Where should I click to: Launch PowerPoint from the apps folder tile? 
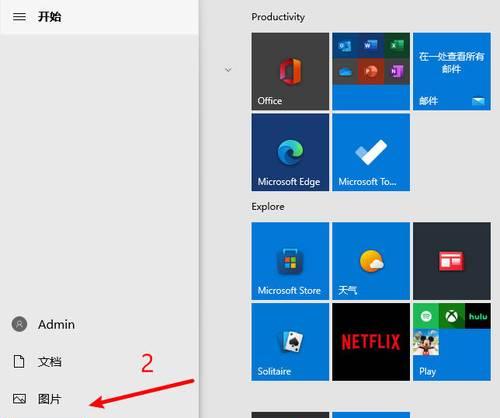(371, 71)
